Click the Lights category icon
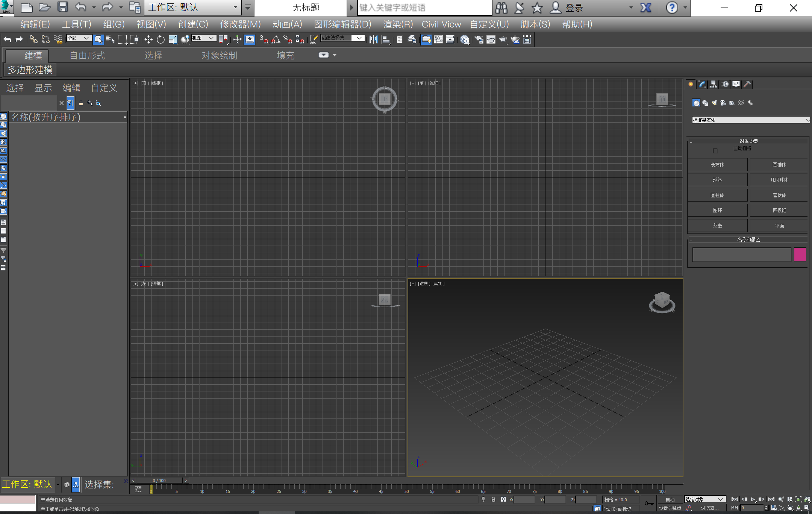This screenshot has width=812, height=514. (x=714, y=103)
